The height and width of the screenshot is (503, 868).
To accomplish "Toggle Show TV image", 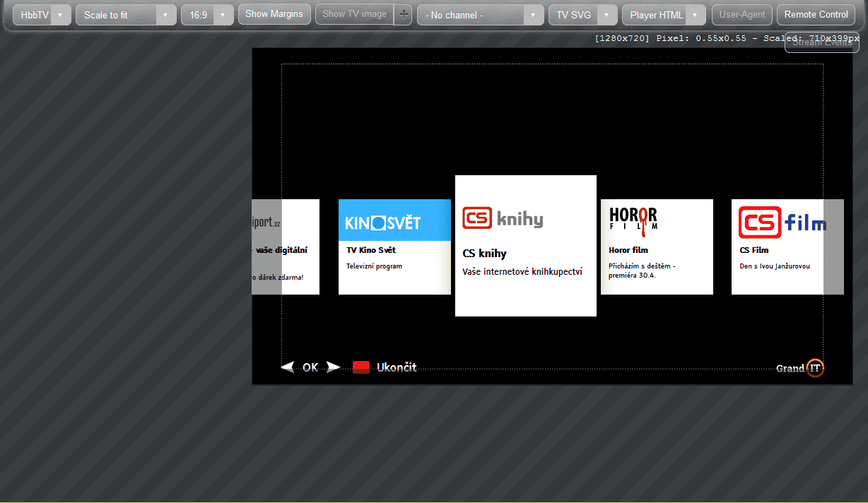I will coord(354,14).
